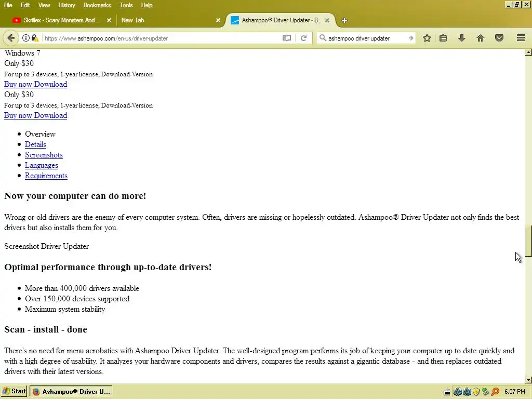The width and height of the screenshot is (532, 399).
Task: Click heading Optimal performance through up-to-date drivers!
Action: (x=108, y=268)
